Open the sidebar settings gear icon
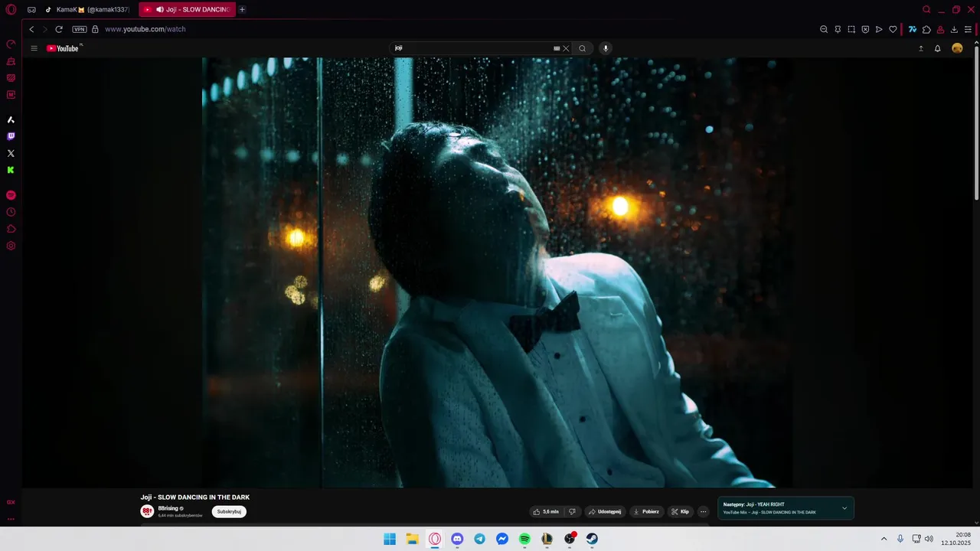The width and height of the screenshot is (980, 551). [x=11, y=246]
